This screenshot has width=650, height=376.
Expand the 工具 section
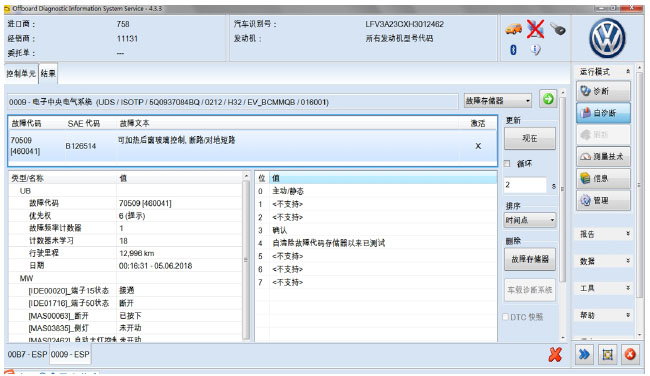(x=628, y=288)
